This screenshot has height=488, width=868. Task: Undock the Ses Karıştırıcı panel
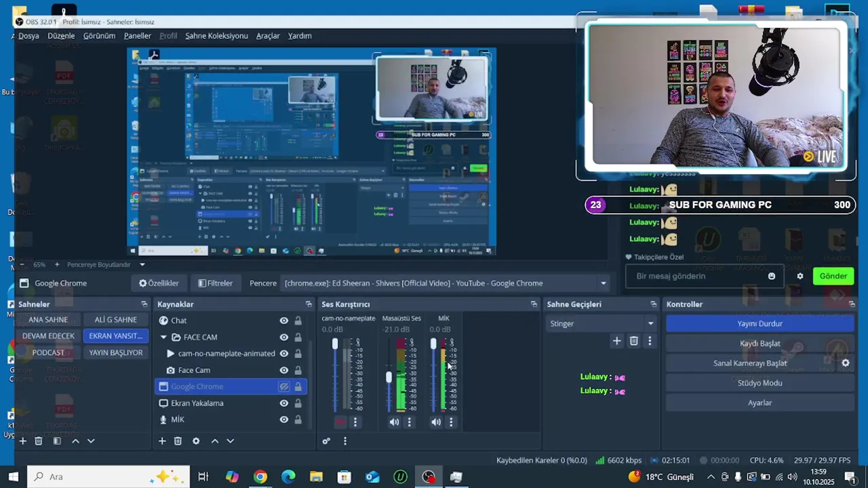pos(534,304)
